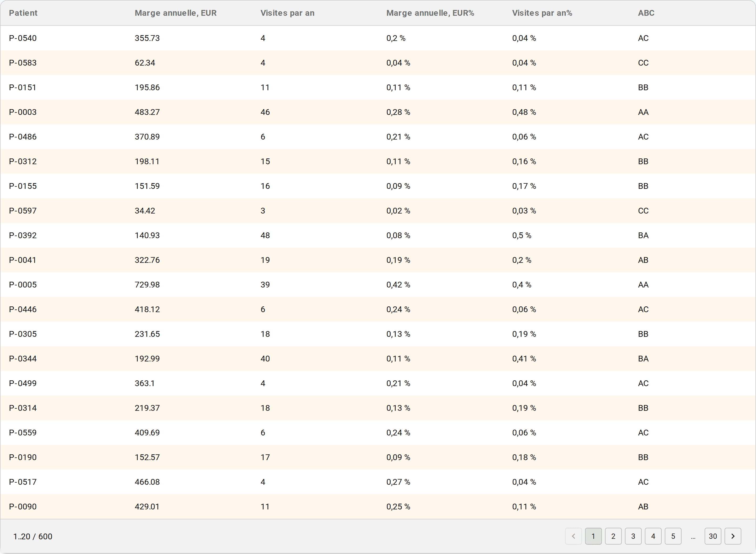Select patient P-0344 cell
Screen dimensions: 756x554
click(23, 359)
